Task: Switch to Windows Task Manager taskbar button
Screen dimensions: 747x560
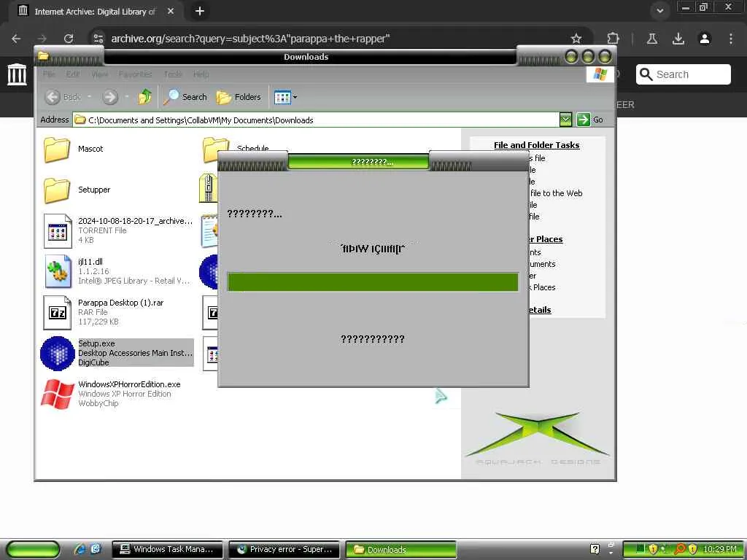Action: (167, 550)
